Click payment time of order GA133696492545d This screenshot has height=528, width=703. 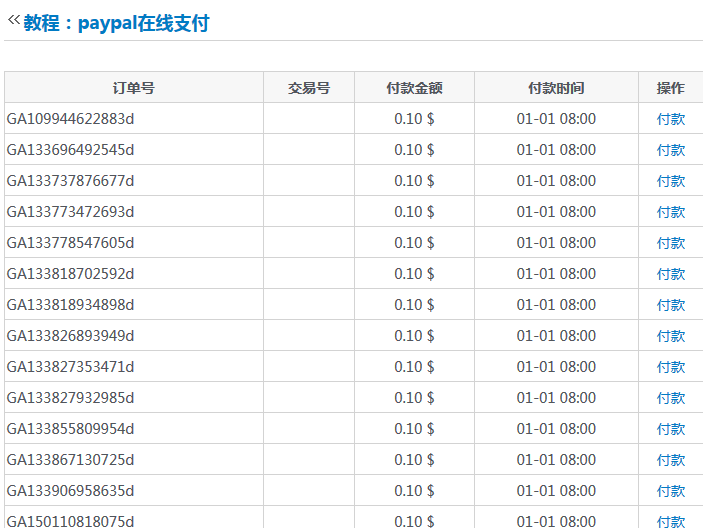[556, 150]
